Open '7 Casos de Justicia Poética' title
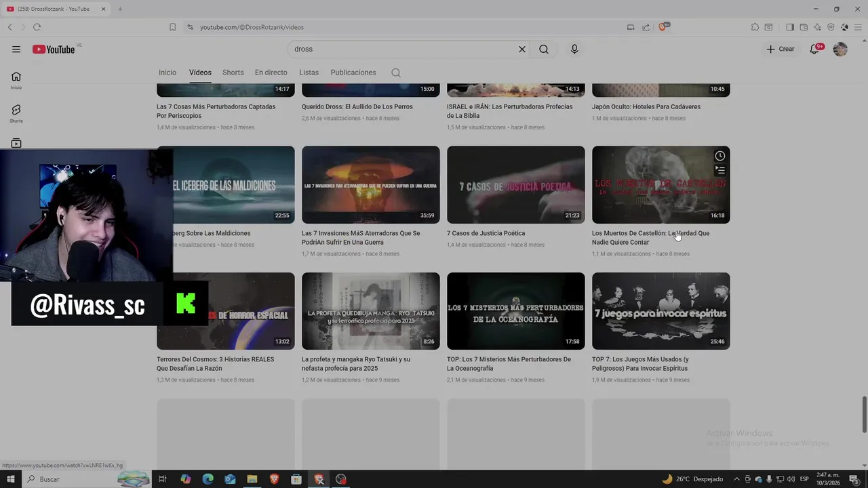868x488 pixels. 486,233
